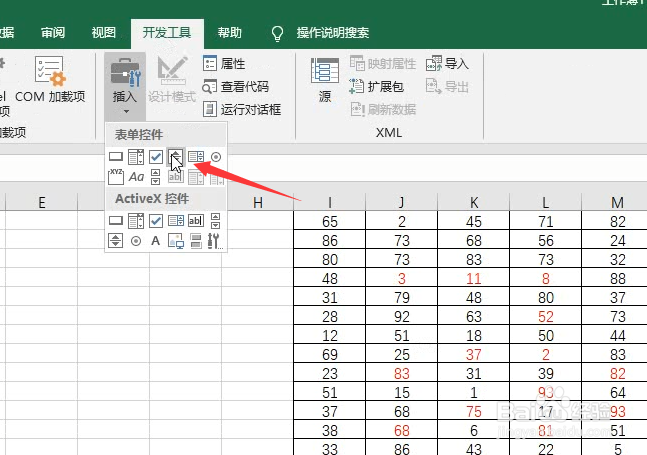The image size is (647, 455).
Task: Select the form control List Box icon
Action: click(x=196, y=157)
